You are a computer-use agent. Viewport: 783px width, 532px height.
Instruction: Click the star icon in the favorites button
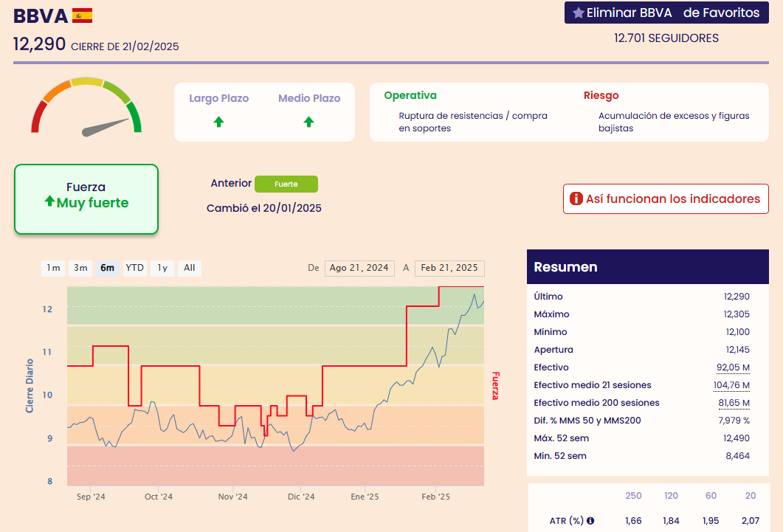point(578,13)
